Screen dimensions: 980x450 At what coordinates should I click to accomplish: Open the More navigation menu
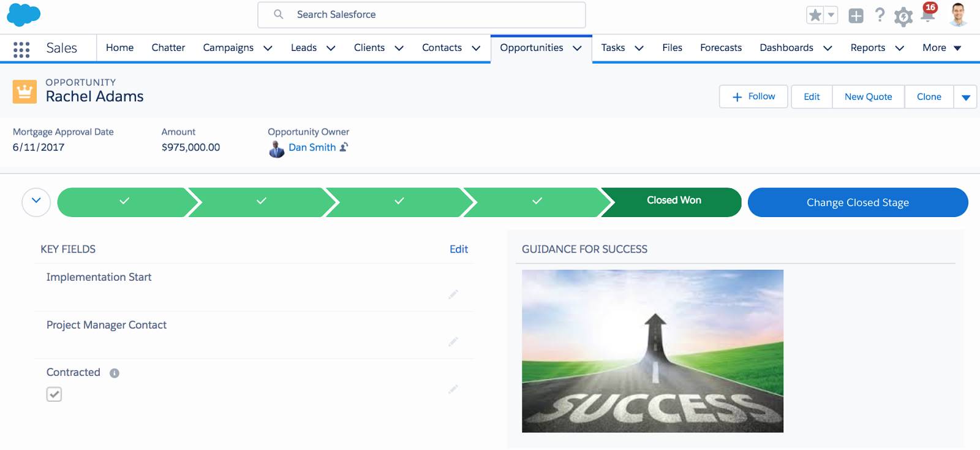942,48
